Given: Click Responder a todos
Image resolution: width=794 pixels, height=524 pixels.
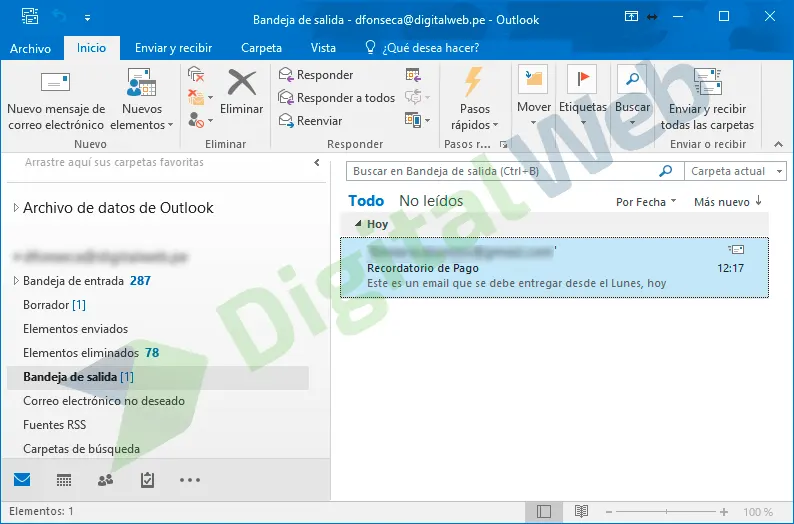Looking at the screenshot, I should tap(337, 98).
